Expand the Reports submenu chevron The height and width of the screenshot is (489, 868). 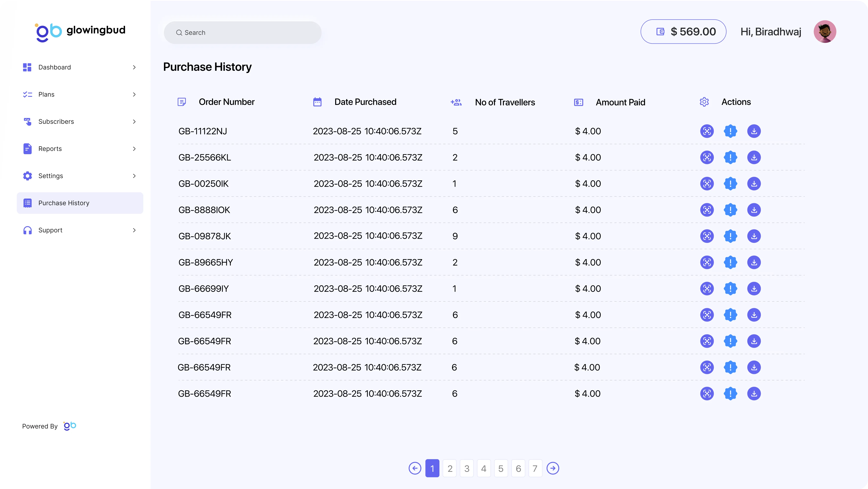[x=134, y=149]
